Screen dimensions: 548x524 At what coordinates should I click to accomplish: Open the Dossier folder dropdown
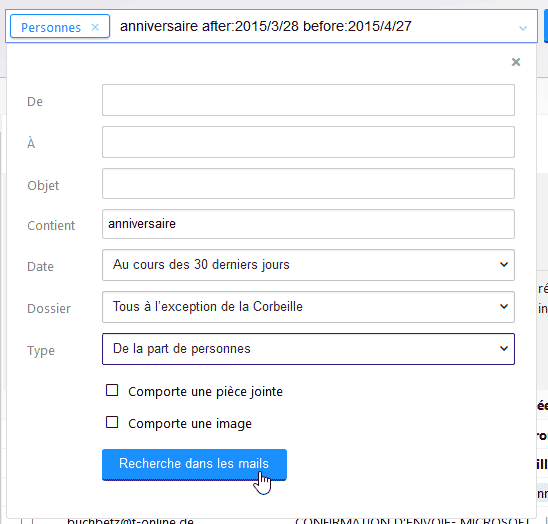click(308, 307)
